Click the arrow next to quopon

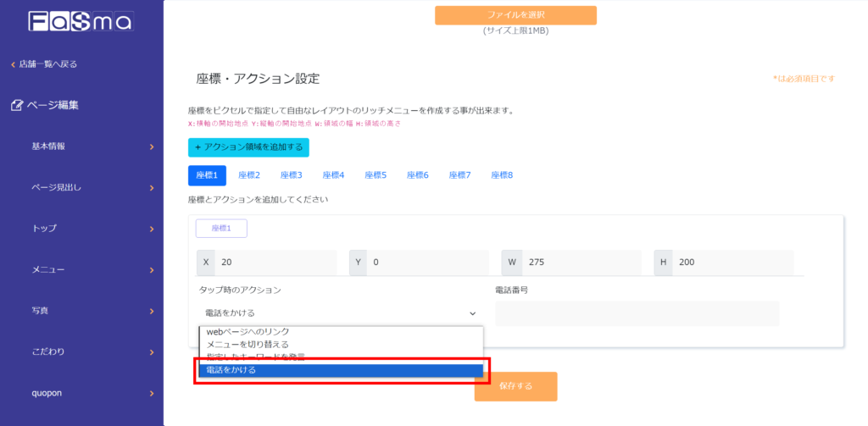[x=152, y=393]
